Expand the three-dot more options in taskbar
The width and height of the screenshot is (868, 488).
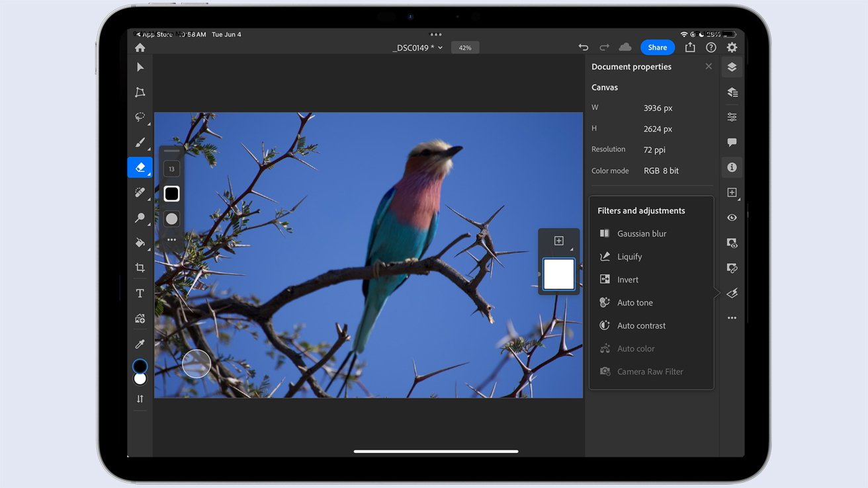pyautogui.click(x=732, y=318)
